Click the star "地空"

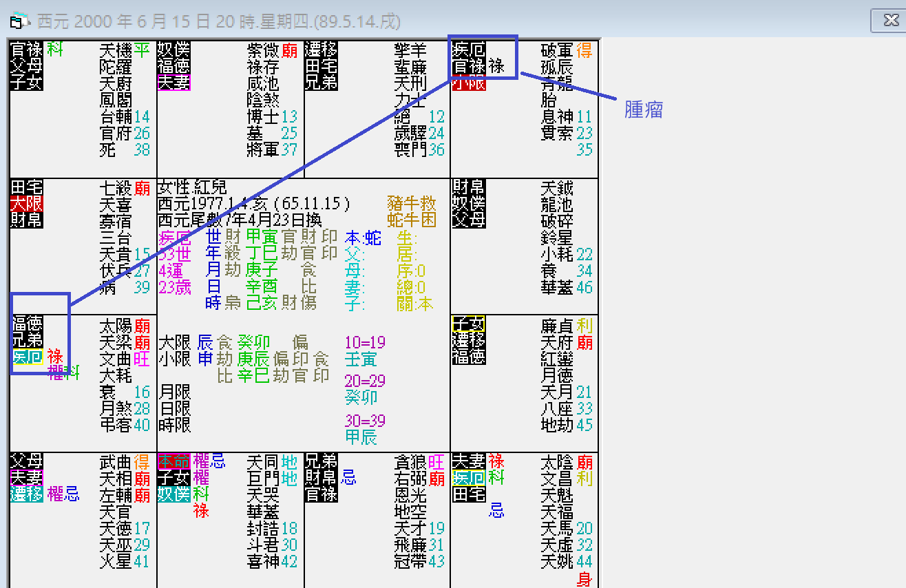pyautogui.click(x=410, y=512)
